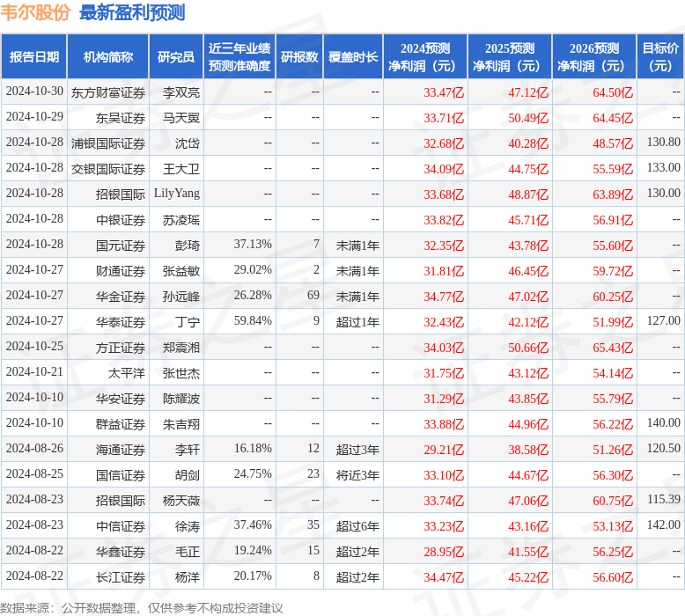The image size is (685, 616).
Task: Select the 东方财富证券 cell
Action: (108, 92)
